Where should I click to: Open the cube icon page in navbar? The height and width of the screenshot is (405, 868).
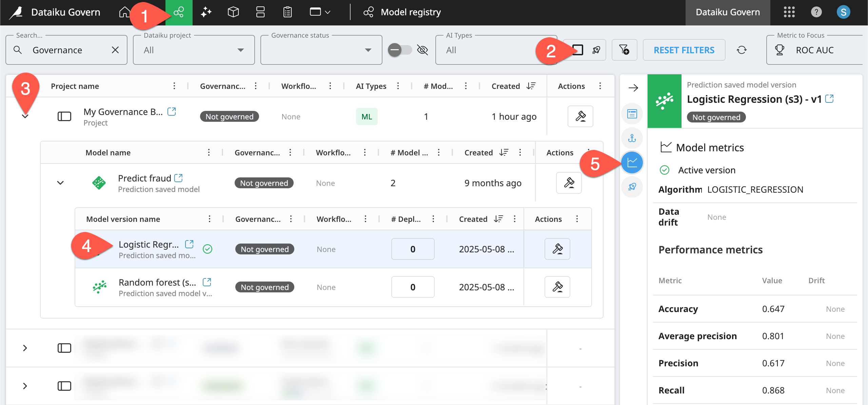point(233,12)
